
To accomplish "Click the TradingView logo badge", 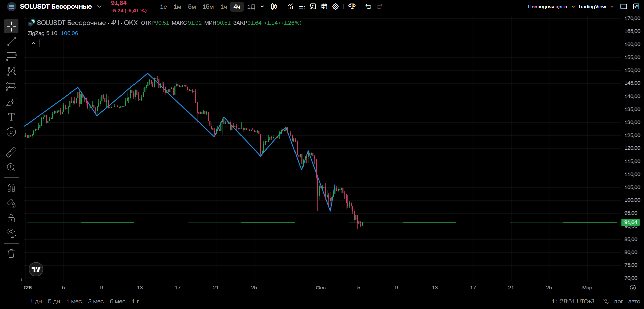I will pyautogui.click(x=36, y=269).
